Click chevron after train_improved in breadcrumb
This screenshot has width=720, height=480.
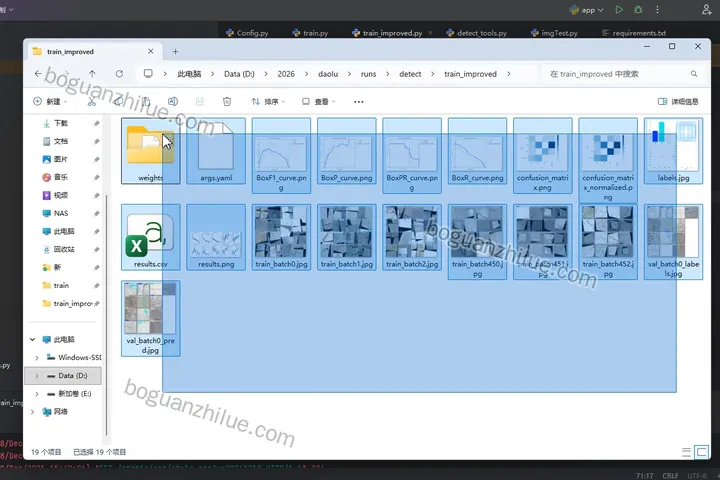509,74
